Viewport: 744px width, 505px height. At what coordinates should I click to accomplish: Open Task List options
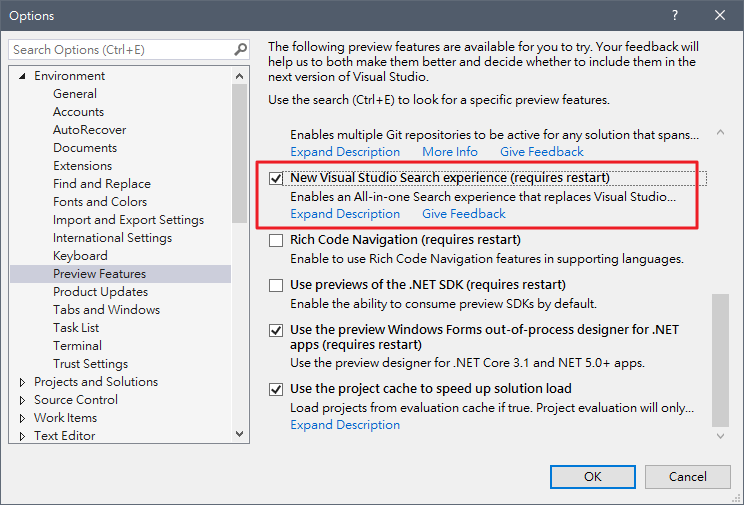(x=75, y=328)
